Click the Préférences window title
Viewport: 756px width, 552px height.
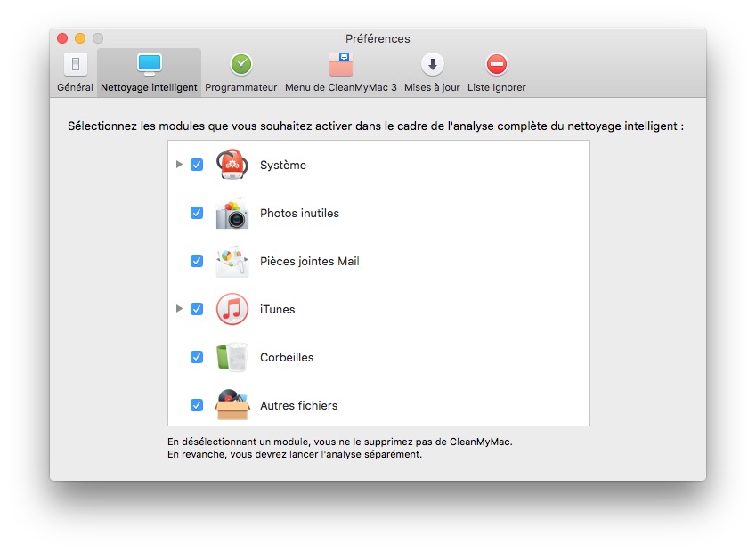[378, 38]
